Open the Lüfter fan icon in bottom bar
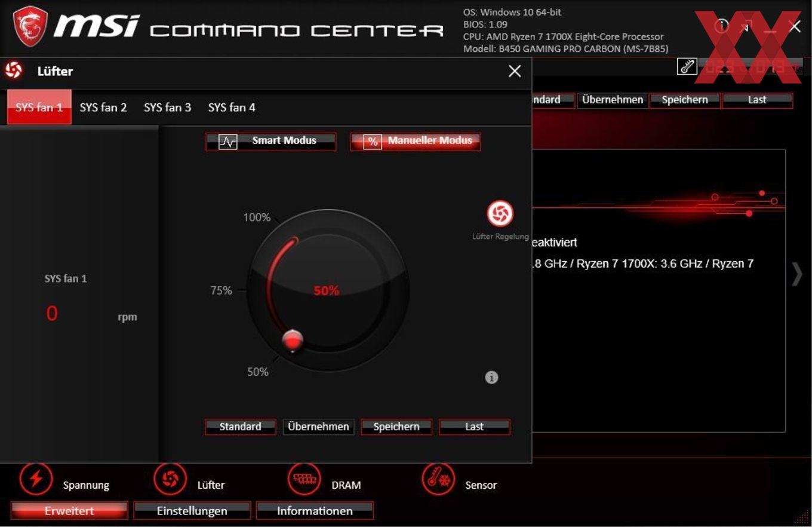The height and width of the screenshot is (527, 812). [x=170, y=479]
